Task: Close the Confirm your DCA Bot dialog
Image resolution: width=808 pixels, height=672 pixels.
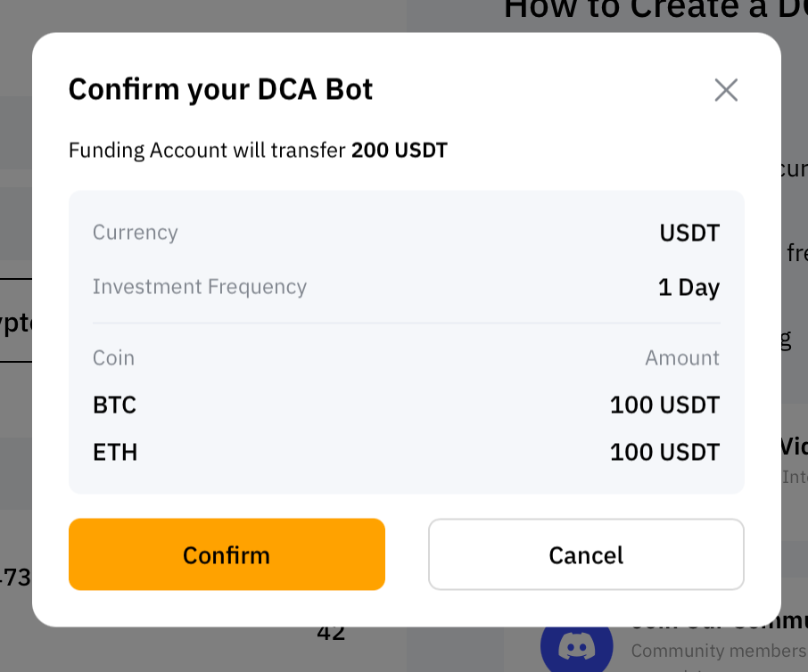Action: tap(726, 90)
